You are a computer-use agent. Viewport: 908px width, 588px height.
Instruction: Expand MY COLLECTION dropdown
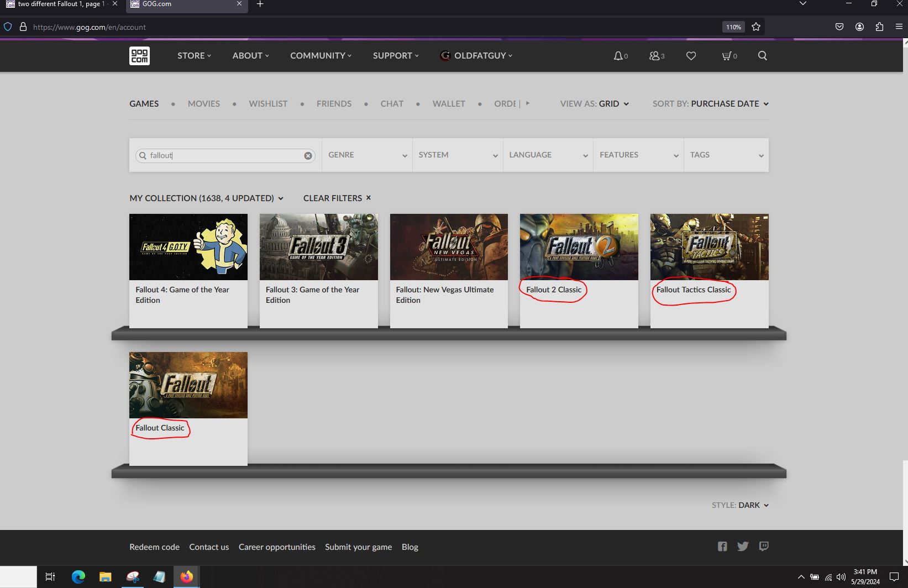pyautogui.click(x=207, y=198)
